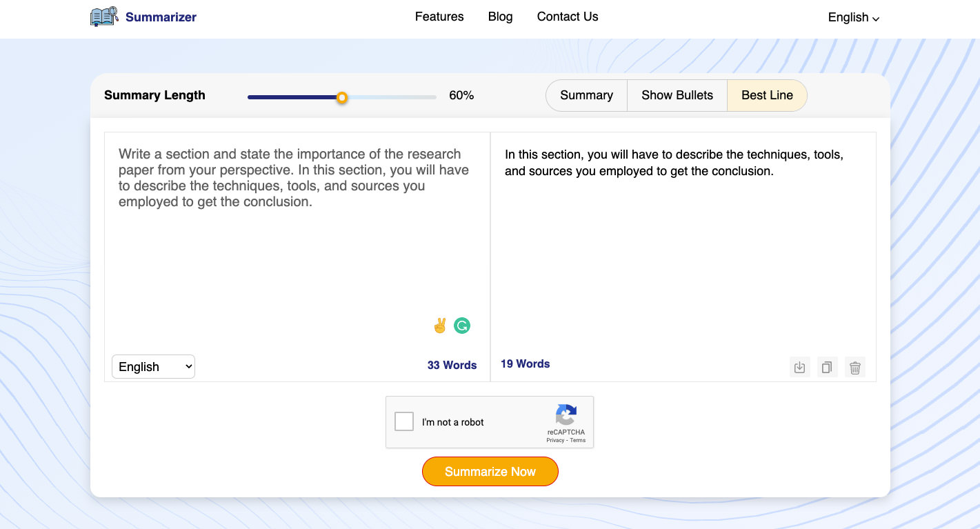Click the summarized output text
980x529 pixels.
(x=674, y=163)
